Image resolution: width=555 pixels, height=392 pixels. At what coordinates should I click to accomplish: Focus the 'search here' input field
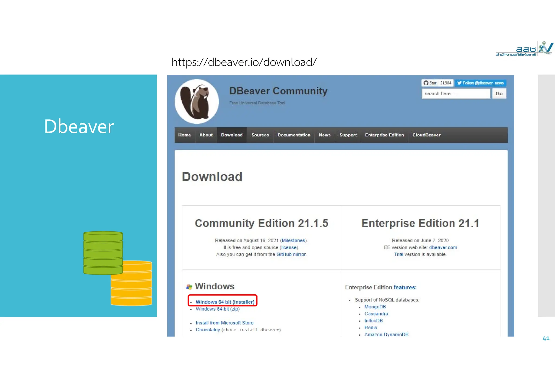[456, 94]
